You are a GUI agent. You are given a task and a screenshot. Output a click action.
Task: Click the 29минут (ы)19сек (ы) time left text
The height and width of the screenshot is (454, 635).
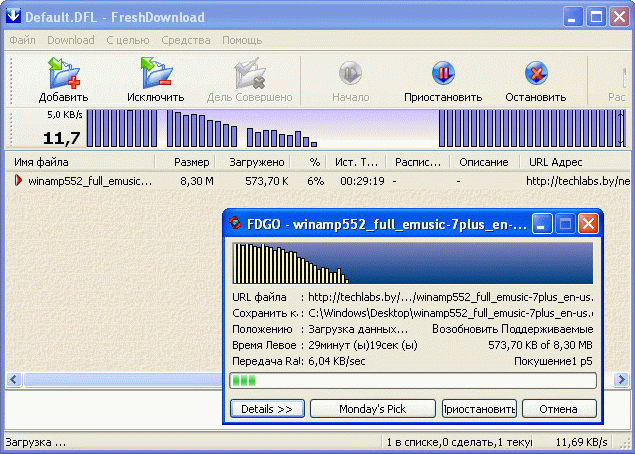362,345
